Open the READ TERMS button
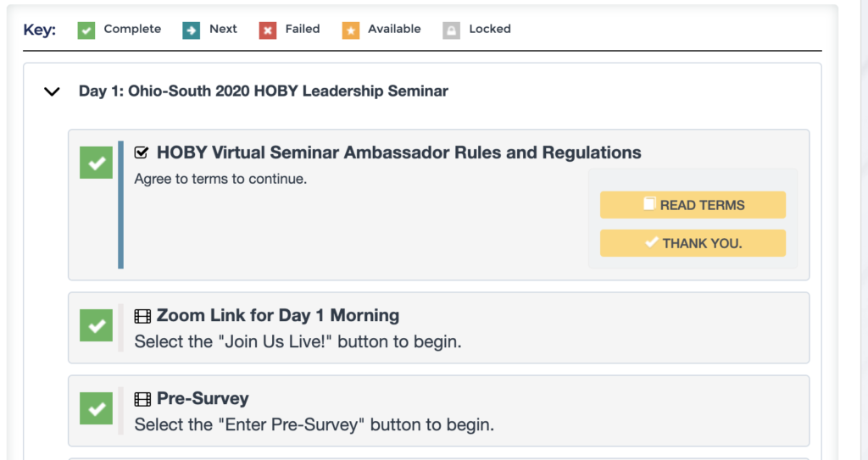 pyautogui.click(x=693, y=205)
